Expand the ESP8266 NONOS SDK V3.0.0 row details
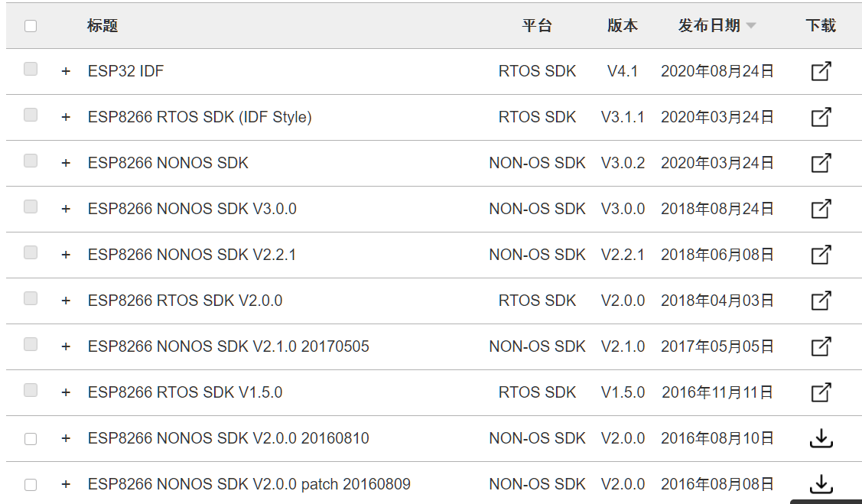This screenshot has width=862, height=504. coord(65,209)
